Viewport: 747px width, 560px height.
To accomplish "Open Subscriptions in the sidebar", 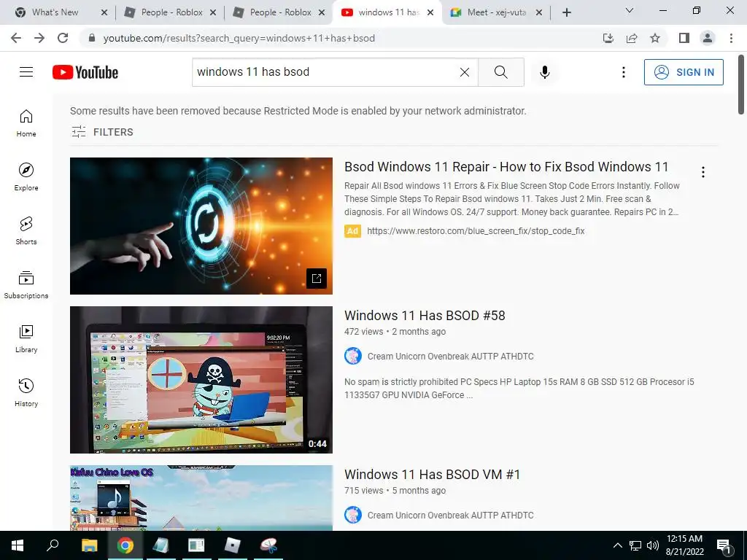I will point(26,285).
